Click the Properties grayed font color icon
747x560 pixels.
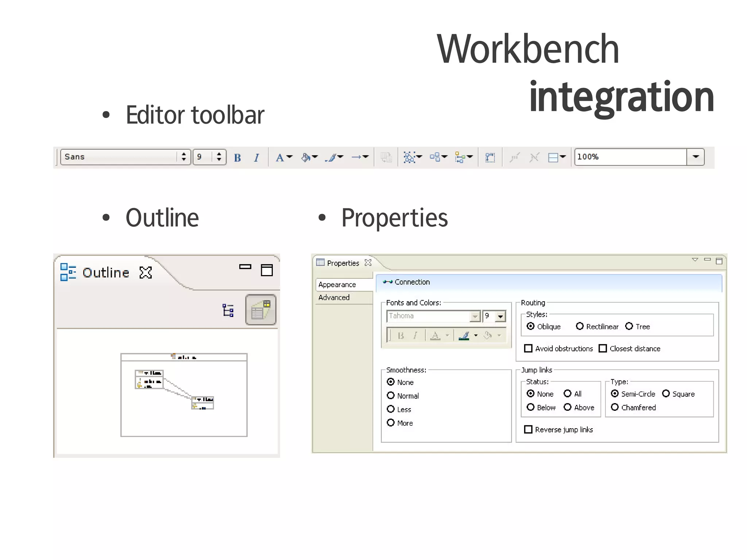tap(435, 336)
